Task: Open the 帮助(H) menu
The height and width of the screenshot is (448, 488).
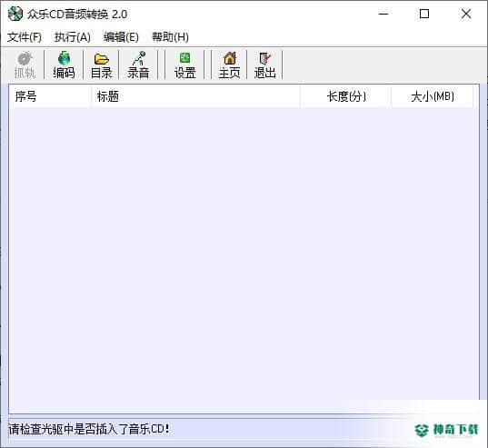Action: tap(170, 37)
